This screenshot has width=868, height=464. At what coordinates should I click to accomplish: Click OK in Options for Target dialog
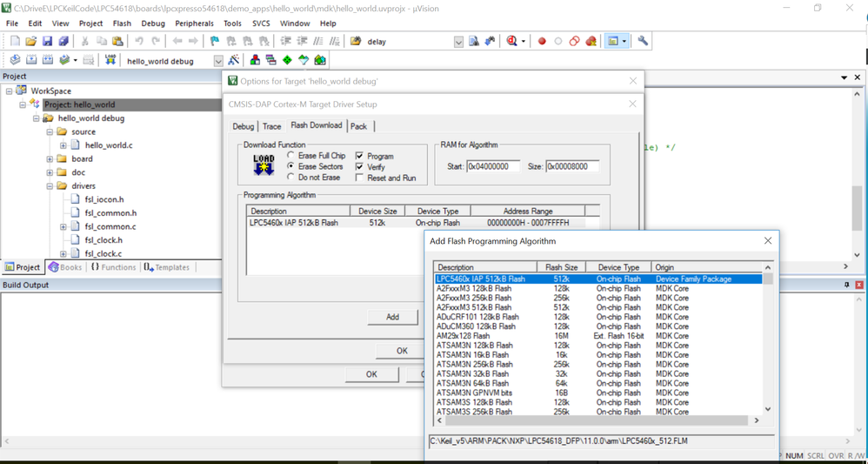click(x=371, y=374)
